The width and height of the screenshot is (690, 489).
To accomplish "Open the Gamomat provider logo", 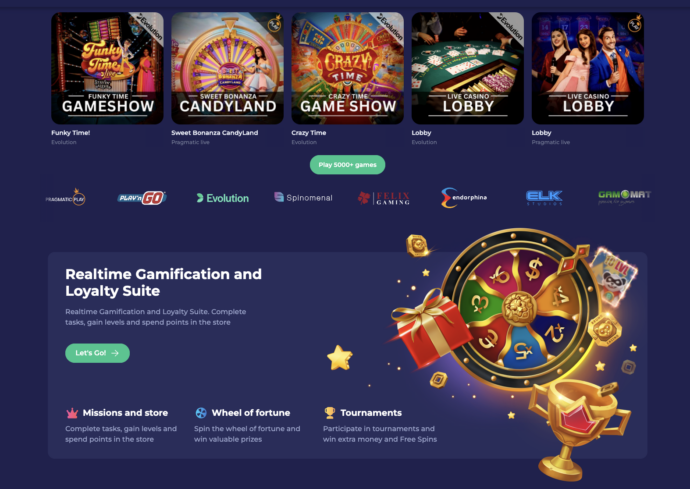I will (x=624, y=197).
